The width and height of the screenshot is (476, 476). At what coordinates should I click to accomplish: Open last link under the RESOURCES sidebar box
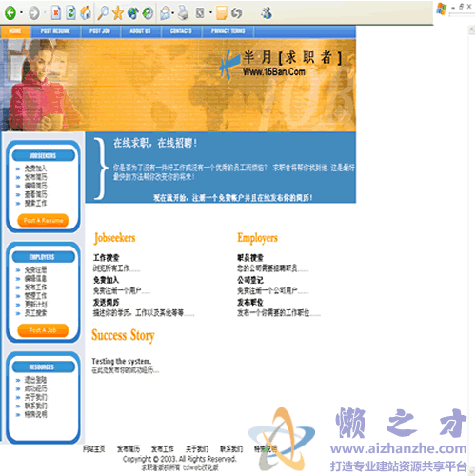(x=35, y=414)
